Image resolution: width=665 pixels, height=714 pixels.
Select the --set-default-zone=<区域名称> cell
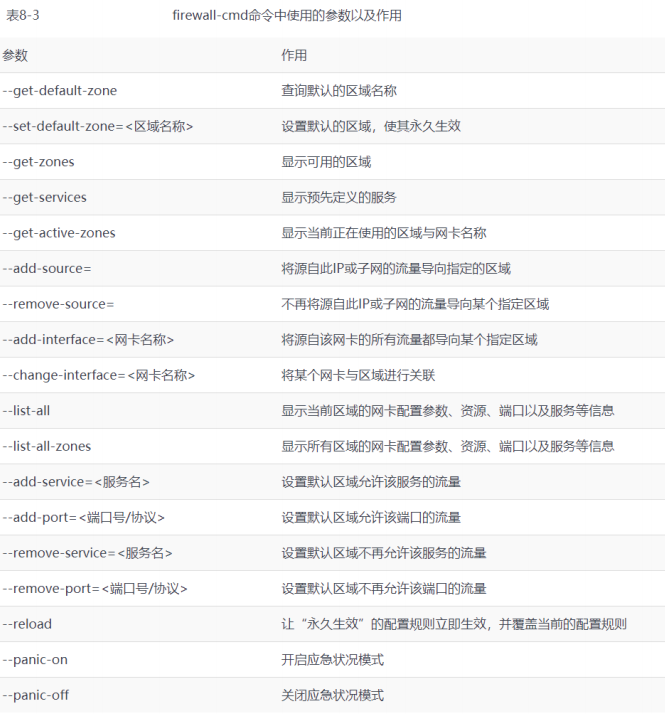[97, 126]
